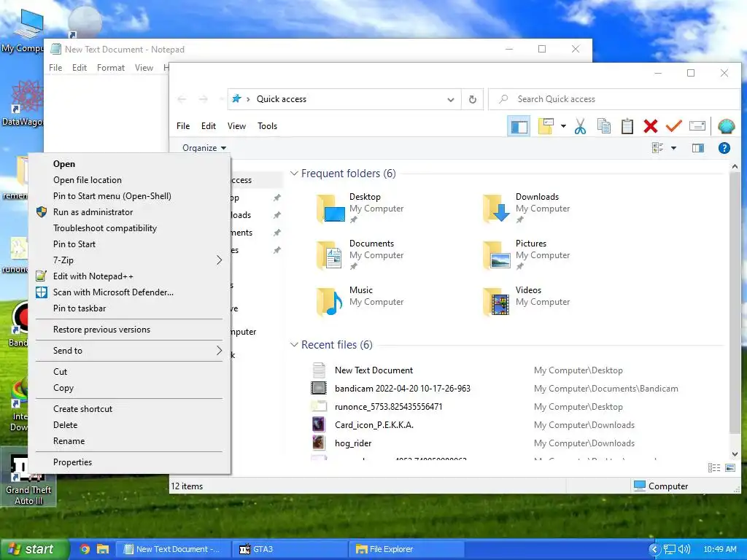
Task: Switch to large icons view at bottom
Action: point(729,468)
